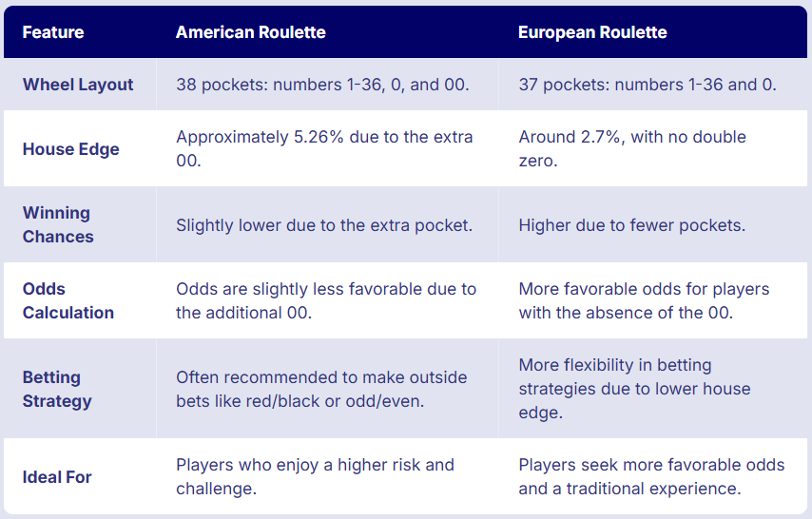Select the House Edge row label
The width and height of the screenshot is (812, 519).
click(x=71, y=149)
